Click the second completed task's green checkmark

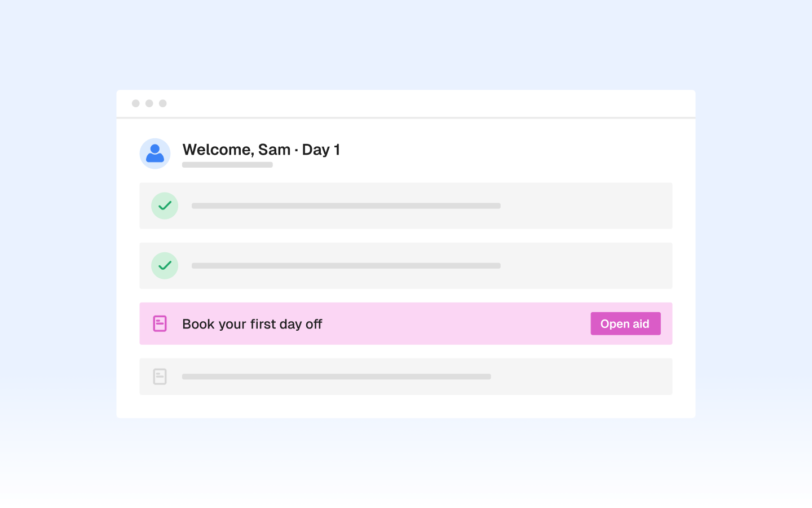click(x=165, y=266)
